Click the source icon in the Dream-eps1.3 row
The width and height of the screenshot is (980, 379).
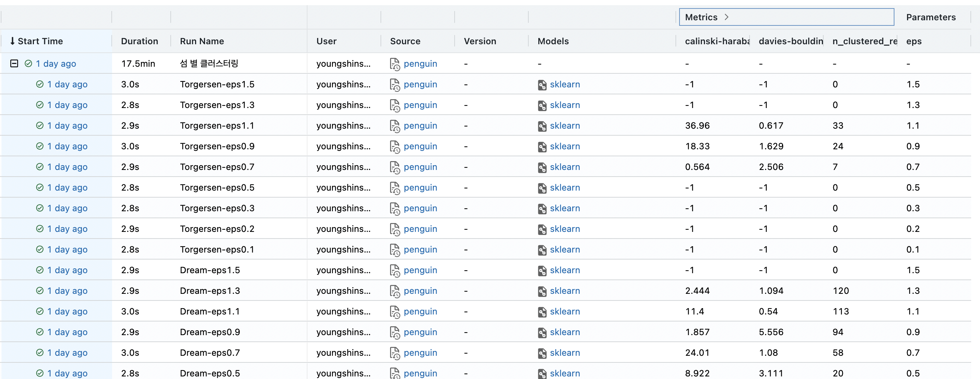(395, 291)
